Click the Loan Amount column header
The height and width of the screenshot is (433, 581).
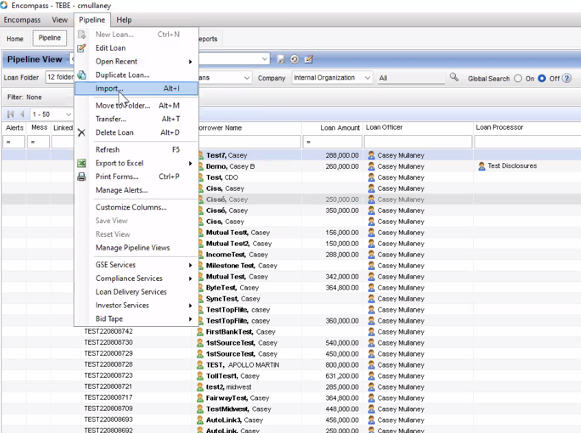coord(332,128)
